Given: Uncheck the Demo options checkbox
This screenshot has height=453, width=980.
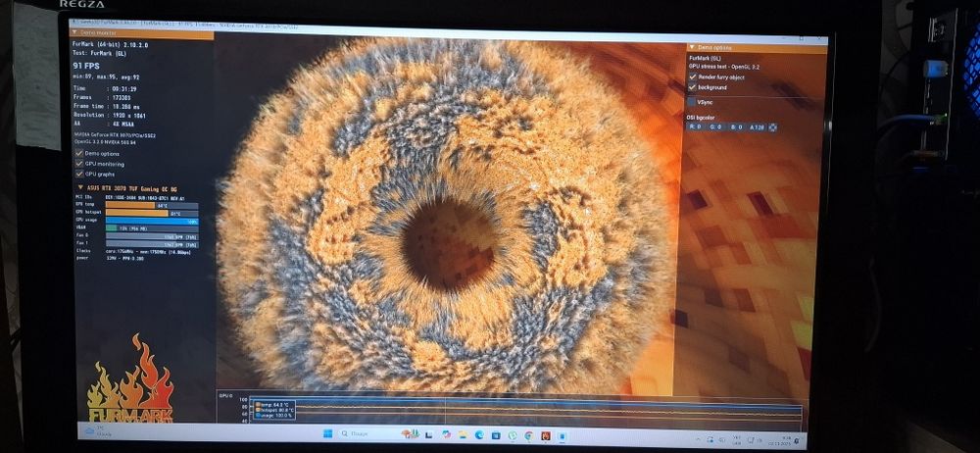Looking at the screenshot, I should click(x=79, y=153).
